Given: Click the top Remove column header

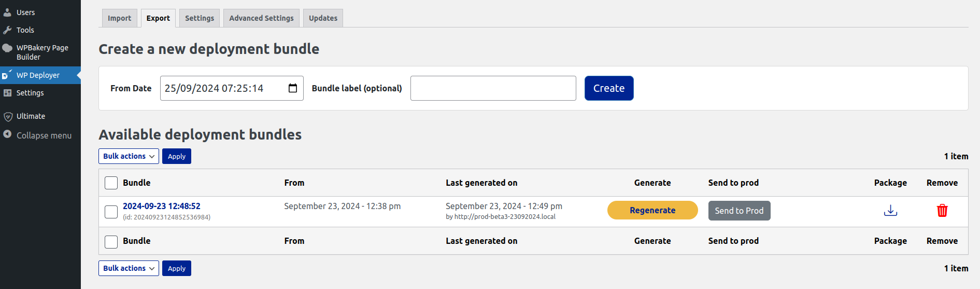Looking at the screenshot, I should click(942, 183).
